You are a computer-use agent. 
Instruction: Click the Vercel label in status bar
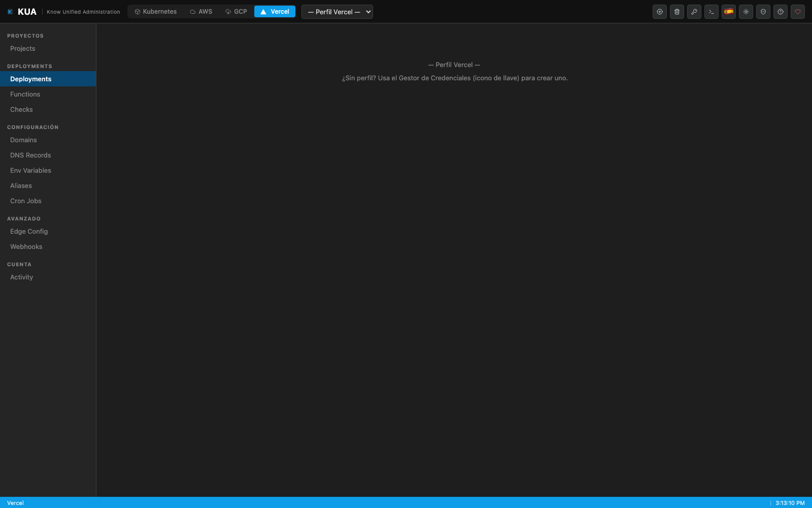15,503
